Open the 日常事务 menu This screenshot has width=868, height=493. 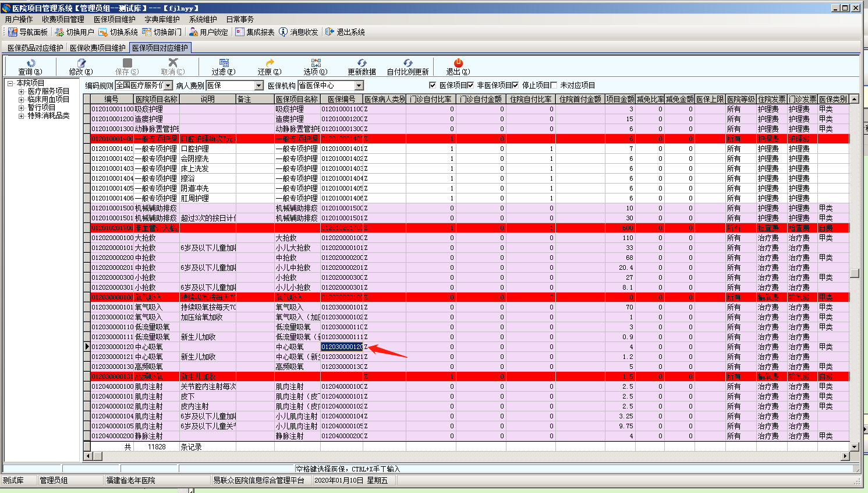(x=240, y=19)
